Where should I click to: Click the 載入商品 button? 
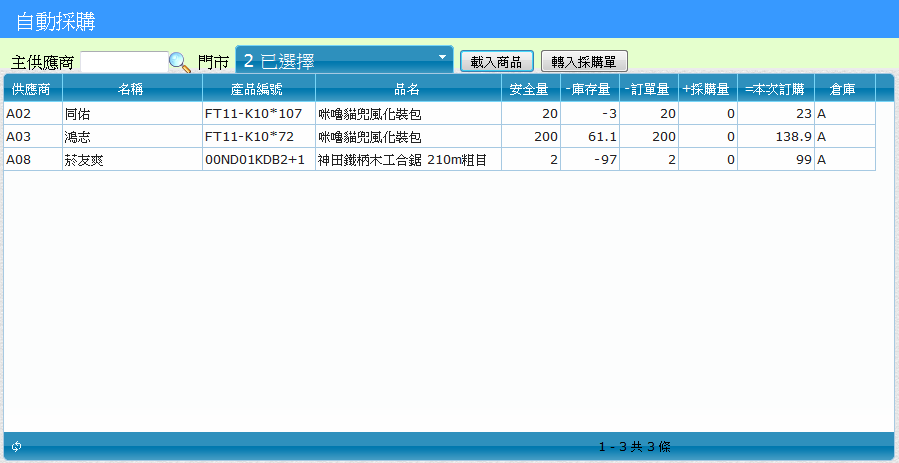tap(497, 61)
